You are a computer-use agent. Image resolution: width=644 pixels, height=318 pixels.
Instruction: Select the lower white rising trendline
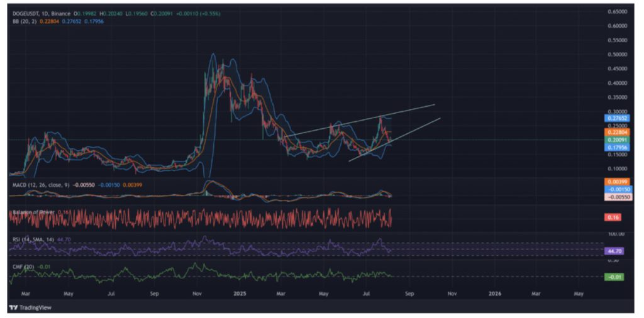coord(396,138)
